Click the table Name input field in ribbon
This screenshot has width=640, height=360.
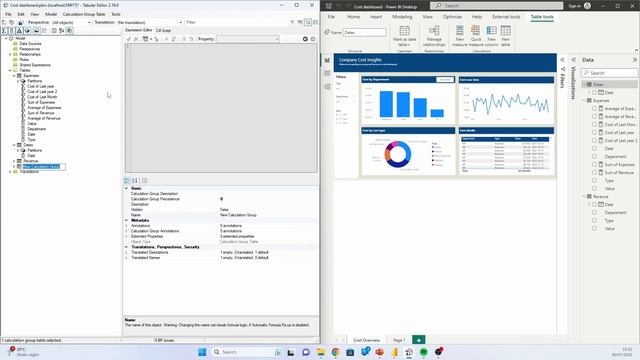pyautogui.click(x=365, y=32)
